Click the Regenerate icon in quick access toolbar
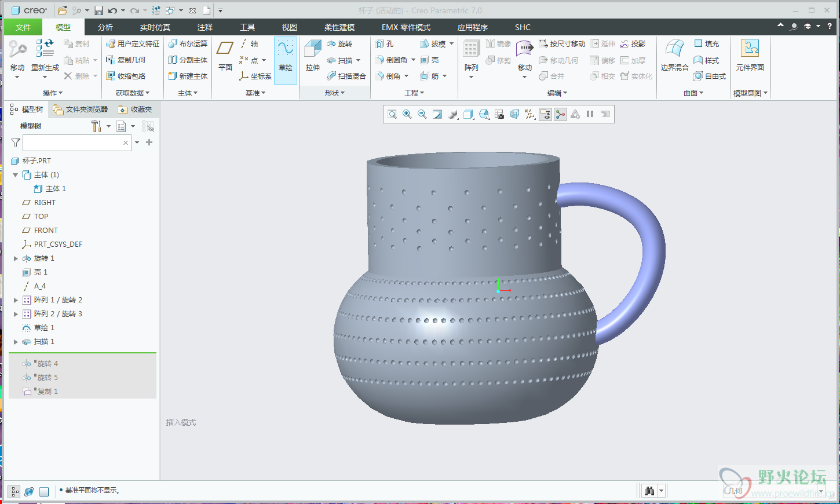This screenshot has width=840, height=504. point(156,10)
